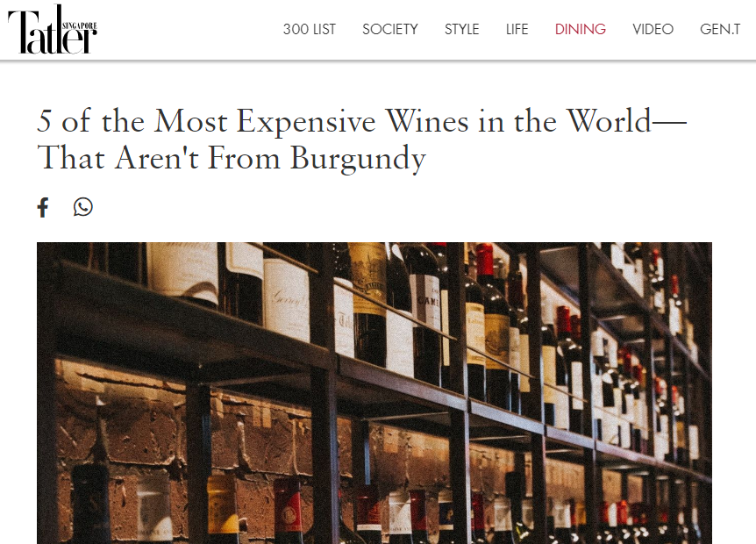Open the 300 LIST menu item
Viewport: 756px width, 544px height.
(309, 30)
